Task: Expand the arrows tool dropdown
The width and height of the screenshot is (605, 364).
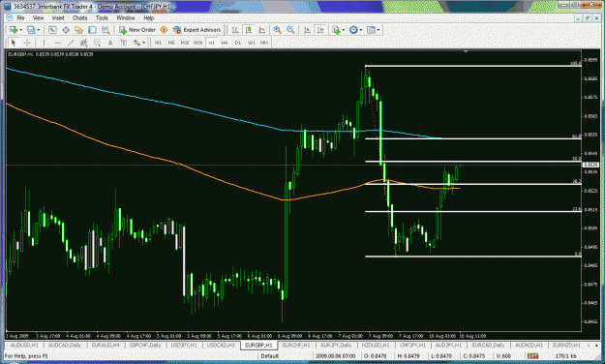Action: pos(144,43)
